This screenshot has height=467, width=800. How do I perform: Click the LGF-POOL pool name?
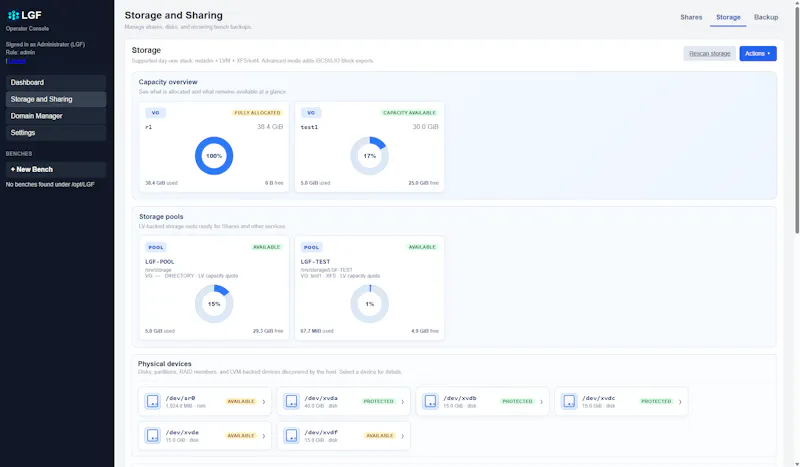coord(160,262)
